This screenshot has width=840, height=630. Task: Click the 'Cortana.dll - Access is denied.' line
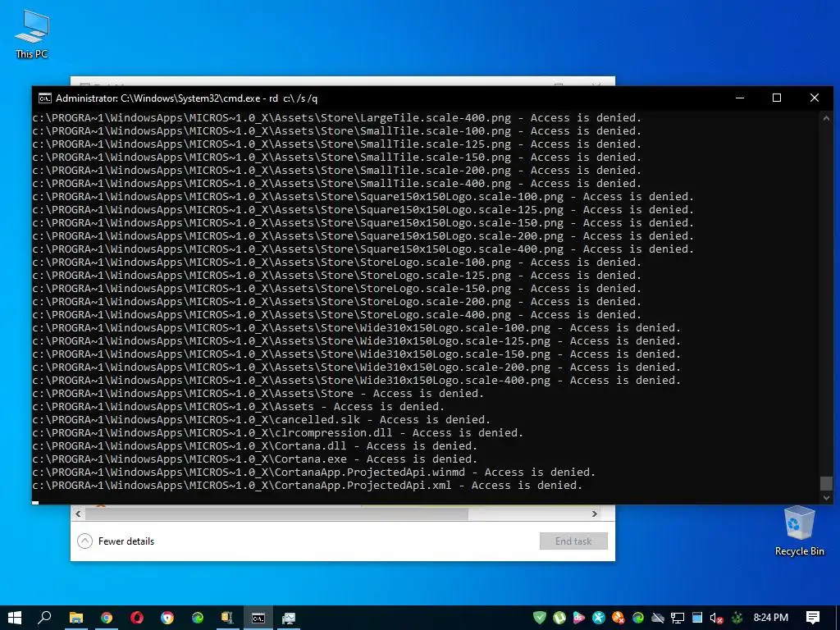pos(254,445)
